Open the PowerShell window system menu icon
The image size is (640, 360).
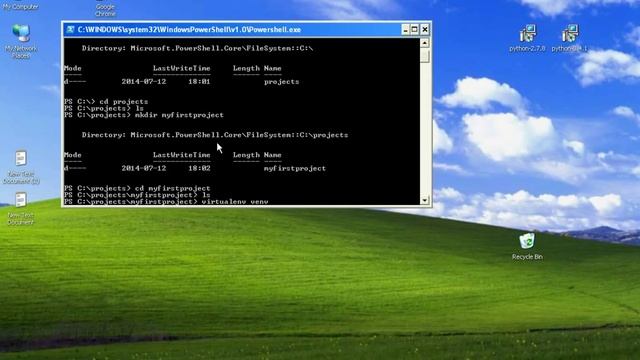pyautogui.click(x=70, y=29)
